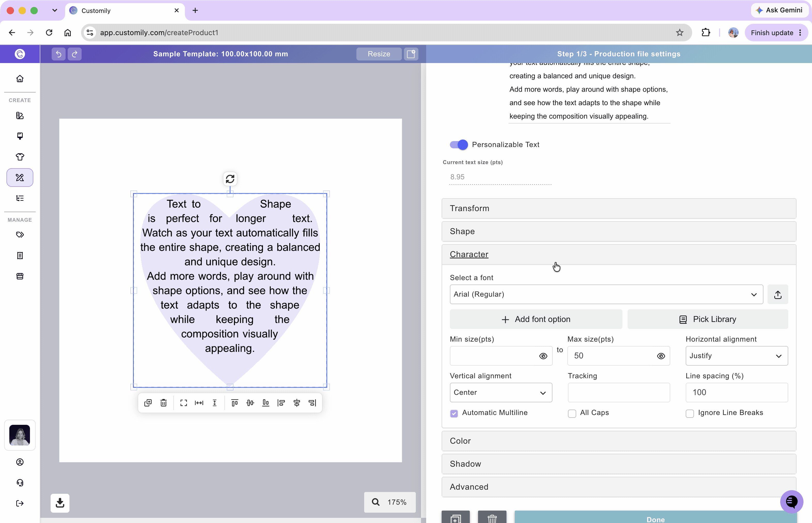Click the upload font icon
Screen dimensions: 812x523
click(x=778, y=294)
